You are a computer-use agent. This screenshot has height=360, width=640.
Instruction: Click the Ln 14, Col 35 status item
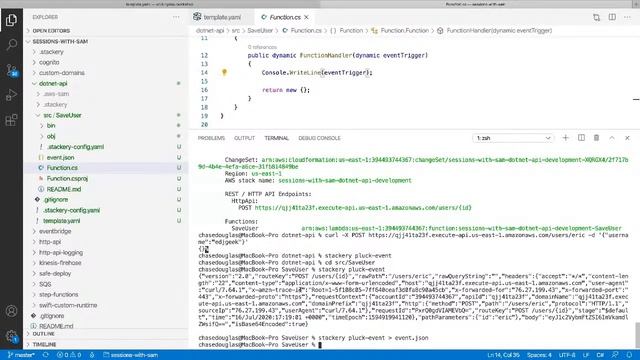(x=503, y=355)
